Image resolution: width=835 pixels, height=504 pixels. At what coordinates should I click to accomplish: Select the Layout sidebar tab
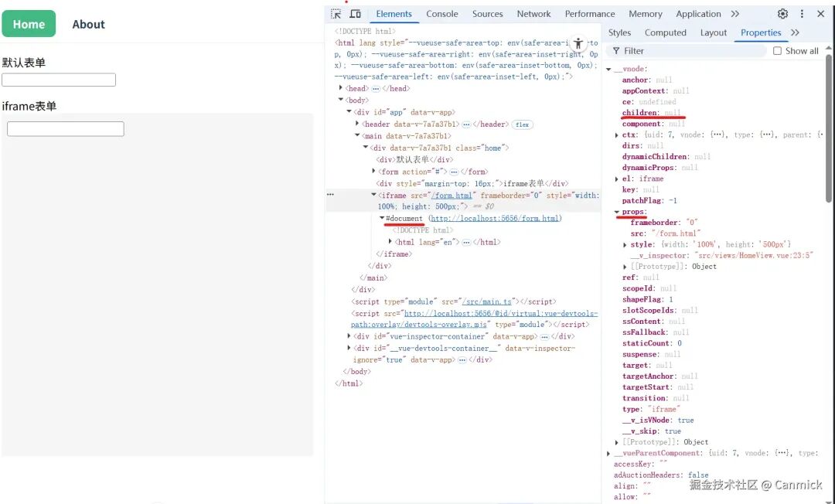(713, 32)
